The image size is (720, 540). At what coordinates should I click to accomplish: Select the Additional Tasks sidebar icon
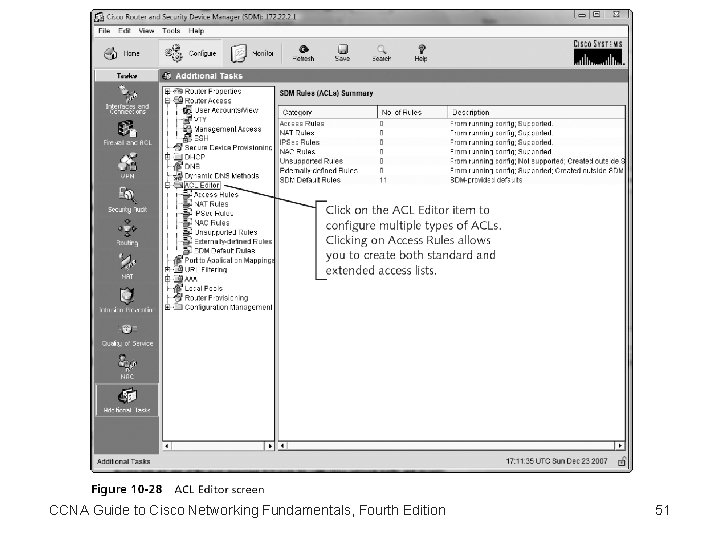point(127,396)
